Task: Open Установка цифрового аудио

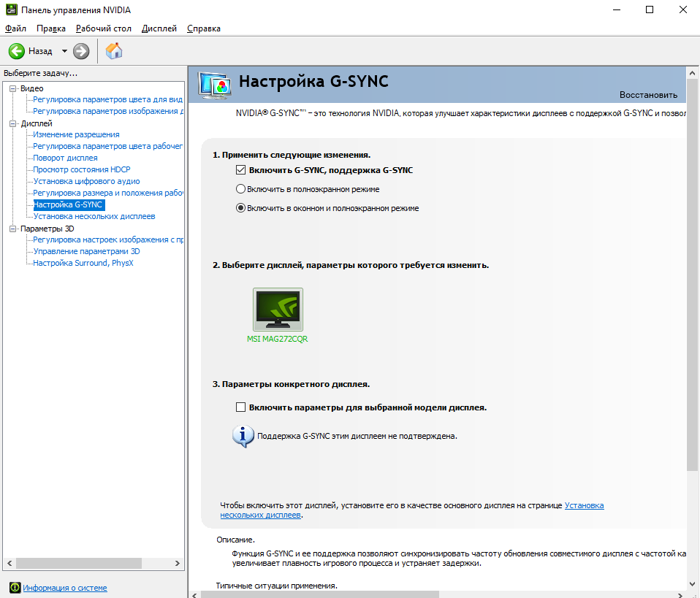Action: click(87, 181)
